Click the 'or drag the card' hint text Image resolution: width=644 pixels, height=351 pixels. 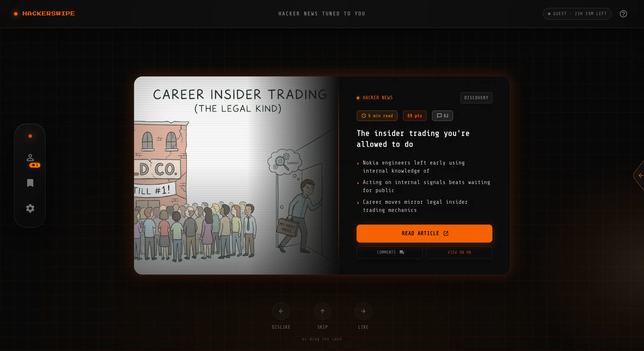tap(322, 339)
